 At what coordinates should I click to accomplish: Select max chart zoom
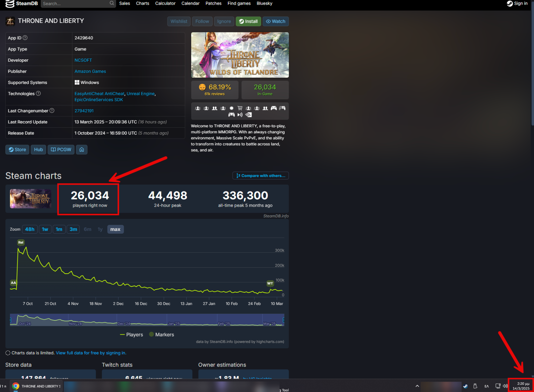(x=115, y=229)
